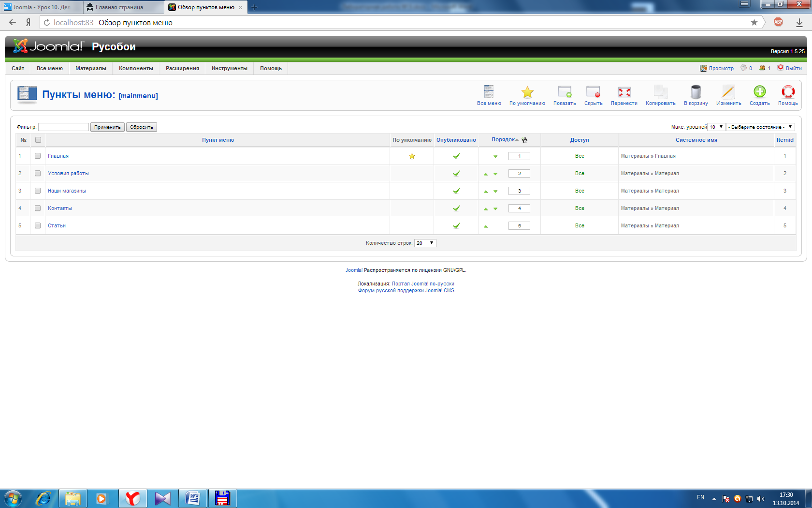Viewport: 812px width, 508px height.
Task: Click the По умолчанию star toolbar icon
Action: (x=527, y=95)
